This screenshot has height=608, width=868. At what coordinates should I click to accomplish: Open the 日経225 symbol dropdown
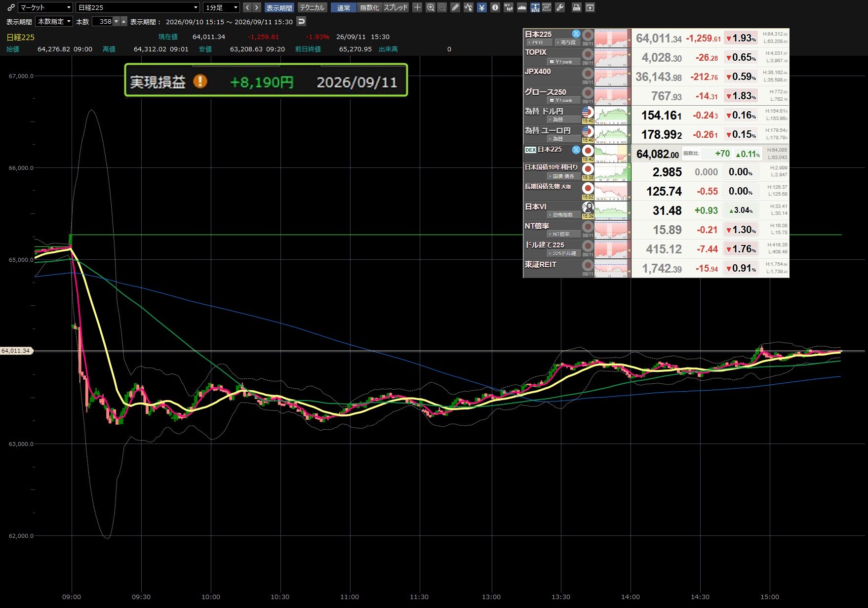138,7
